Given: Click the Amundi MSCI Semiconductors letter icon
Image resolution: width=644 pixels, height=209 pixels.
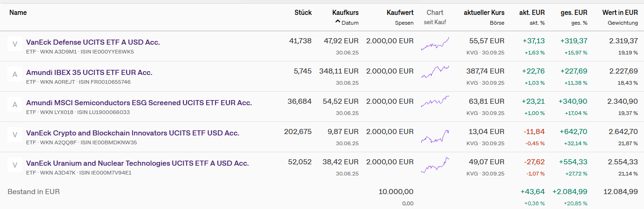Looking at the screenshot, I should point(14,105).
